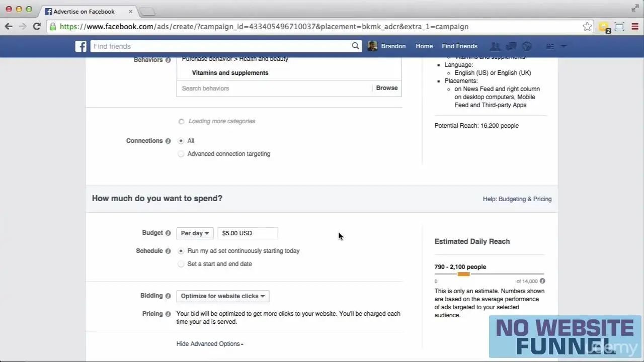Select the All connections radio button
This screenshot has width=644, height=362.
[x=181, y=141]
